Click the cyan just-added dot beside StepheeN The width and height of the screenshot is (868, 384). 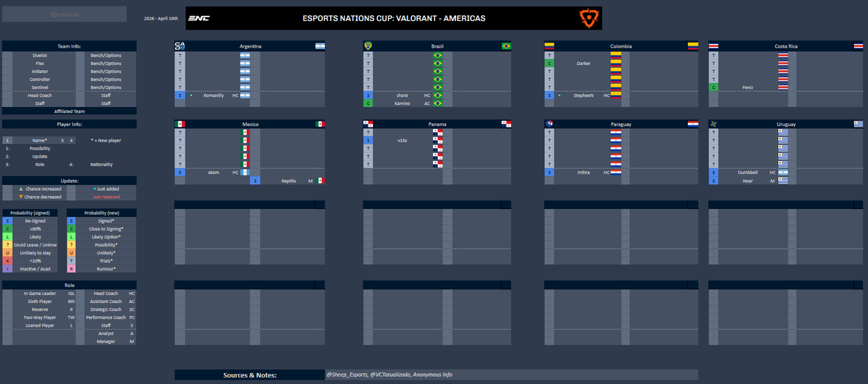(x=559, y=95)
